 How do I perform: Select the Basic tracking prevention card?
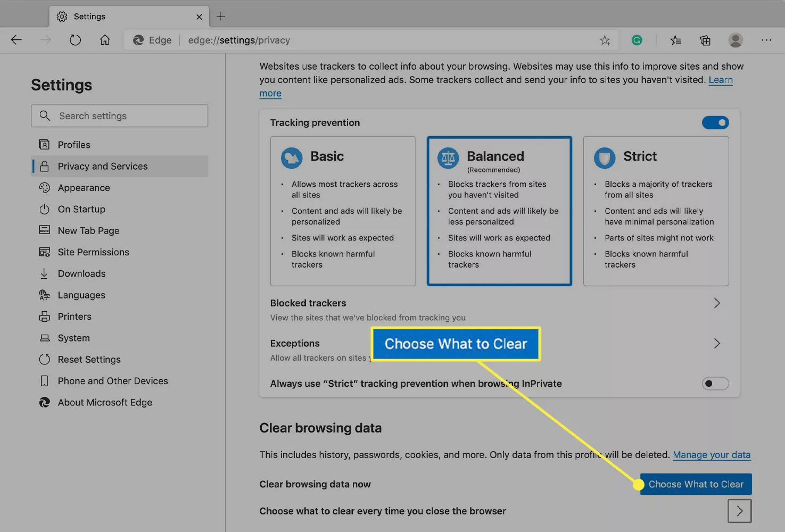click(x=343, y=211)
